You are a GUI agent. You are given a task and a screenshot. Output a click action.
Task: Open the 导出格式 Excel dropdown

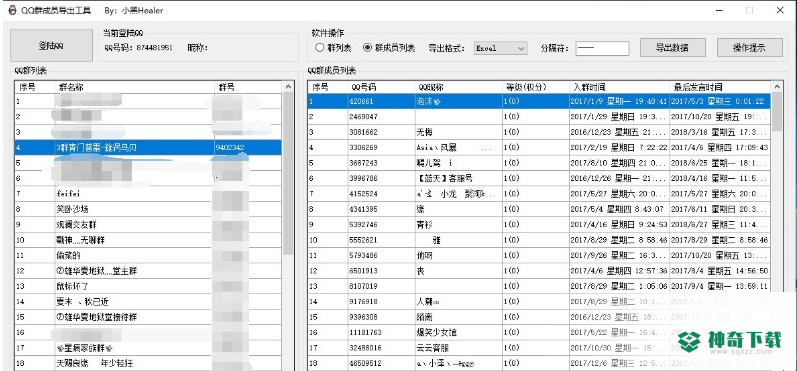501,48
